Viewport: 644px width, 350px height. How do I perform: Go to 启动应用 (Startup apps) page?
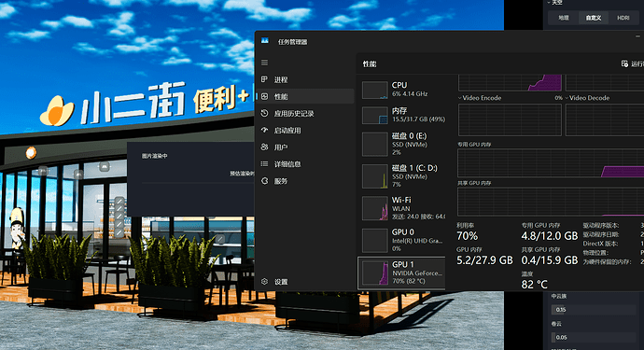point(305,131)
